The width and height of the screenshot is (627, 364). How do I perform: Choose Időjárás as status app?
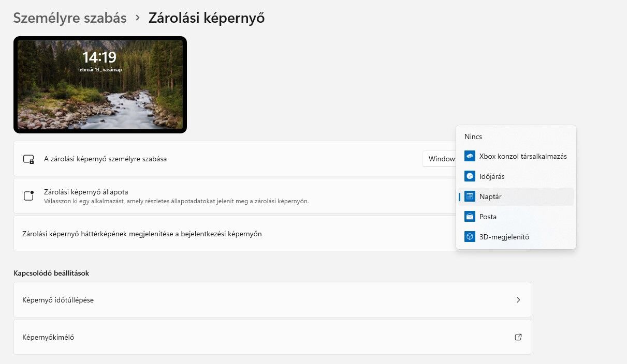click(x=516, y=176)
